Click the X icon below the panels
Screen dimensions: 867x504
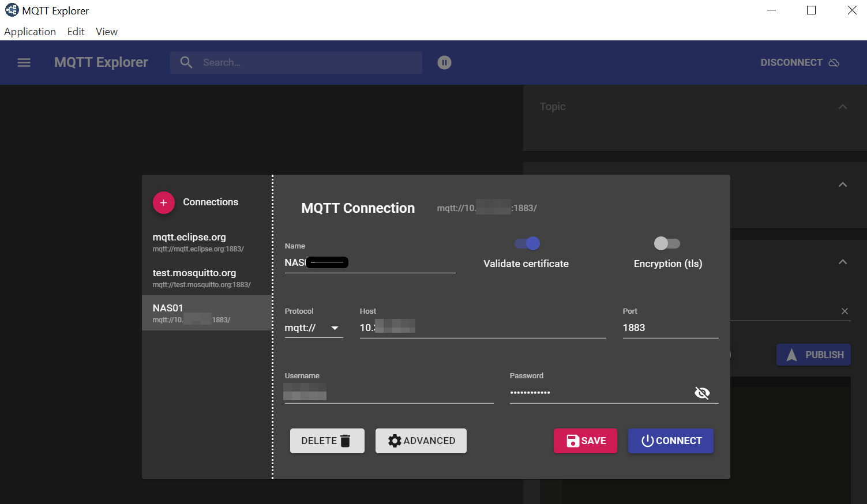pyautogui.click(x=845, y=311)
